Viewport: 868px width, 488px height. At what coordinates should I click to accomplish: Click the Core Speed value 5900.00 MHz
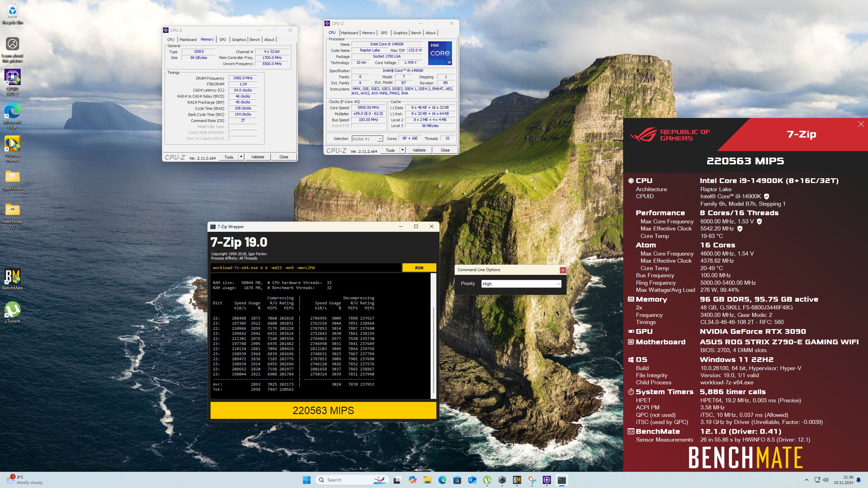[368, 107]
